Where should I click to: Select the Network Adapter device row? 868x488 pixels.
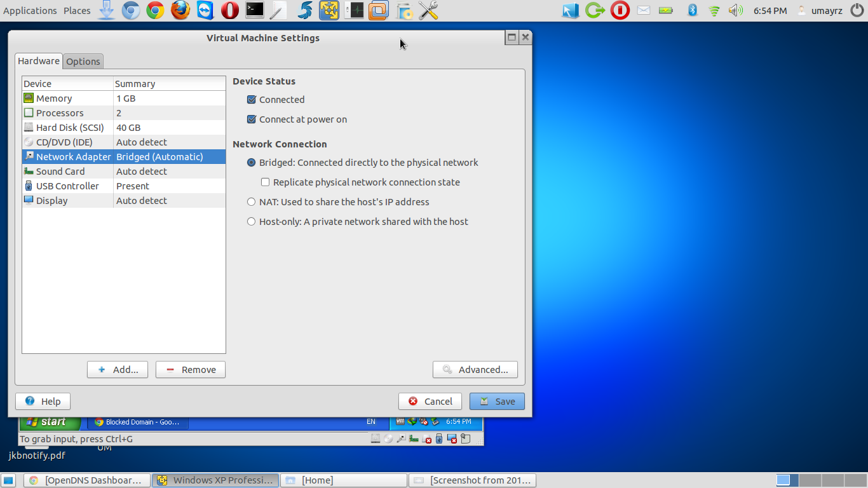point(124,157)
